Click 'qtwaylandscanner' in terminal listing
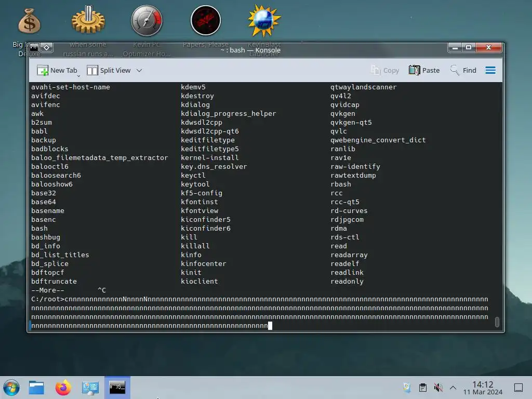 coord(363,87)
